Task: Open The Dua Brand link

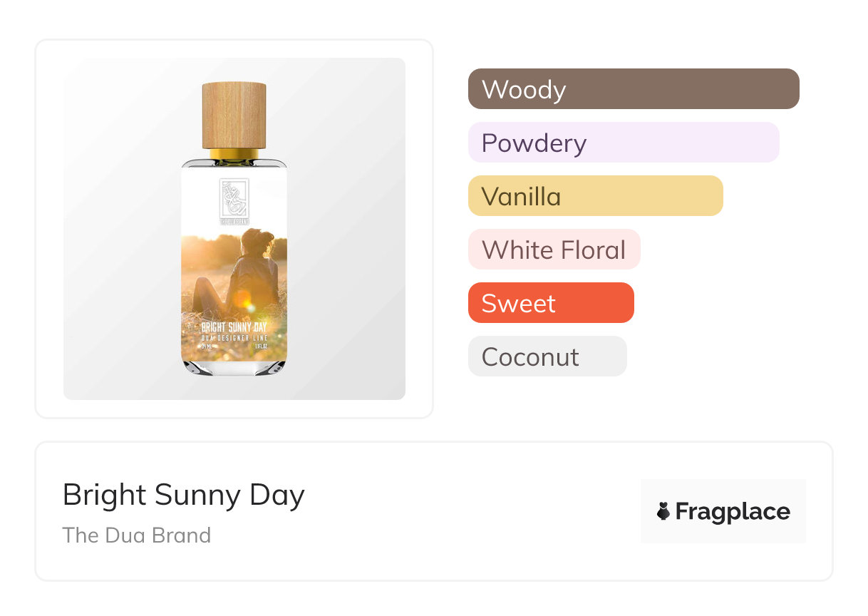Action: coord(137,535)
